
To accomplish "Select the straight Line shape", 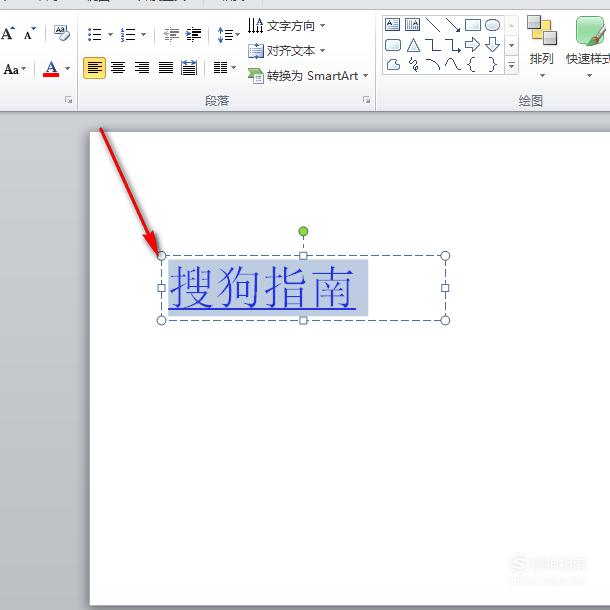I will coord(433,25).
